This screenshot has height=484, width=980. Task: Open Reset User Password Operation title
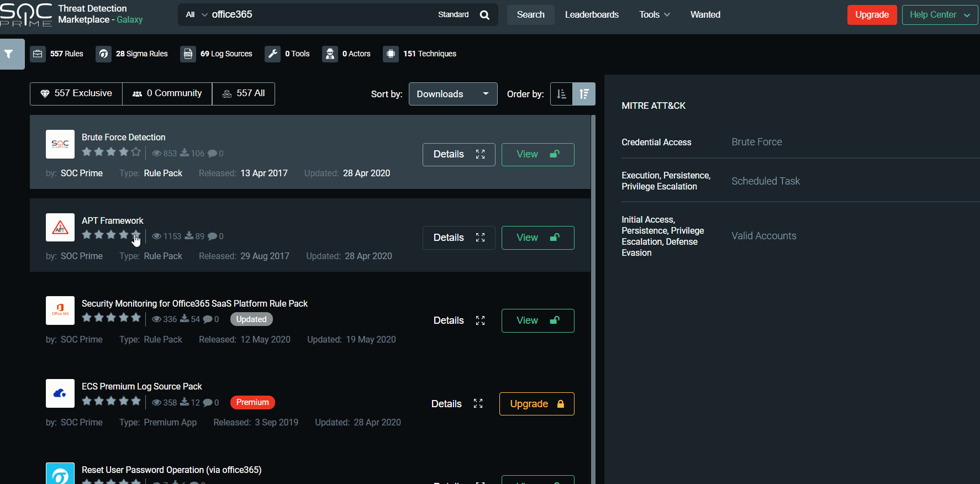click(x=171, y=470)
